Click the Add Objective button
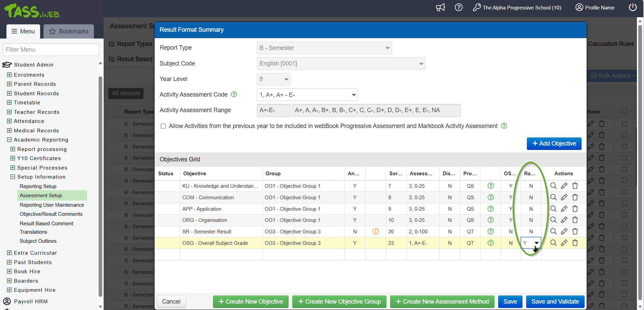This screenshot has height=310, width=644. click(554, 144)
